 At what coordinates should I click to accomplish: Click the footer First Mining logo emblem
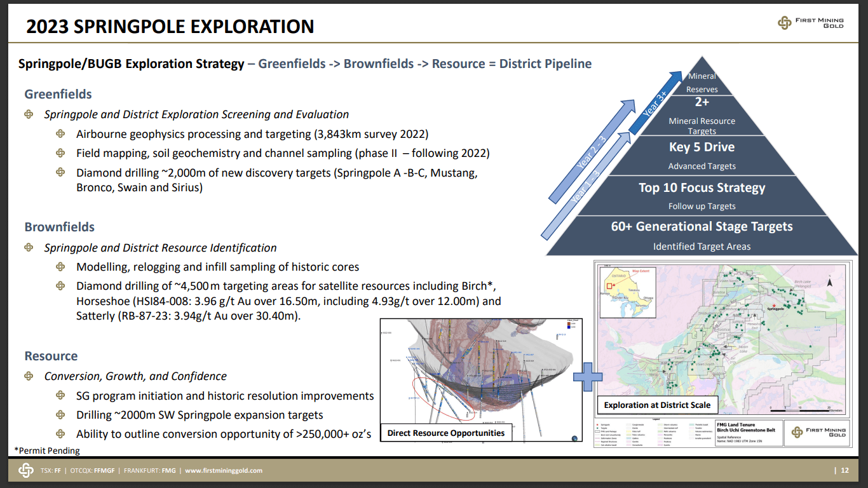[25, 470]
